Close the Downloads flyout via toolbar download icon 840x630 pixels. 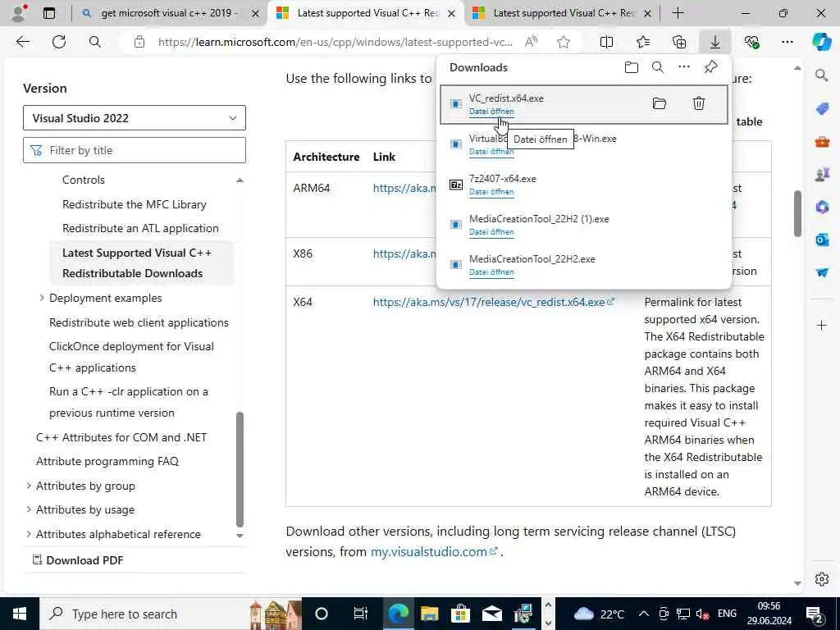point(714,42)
